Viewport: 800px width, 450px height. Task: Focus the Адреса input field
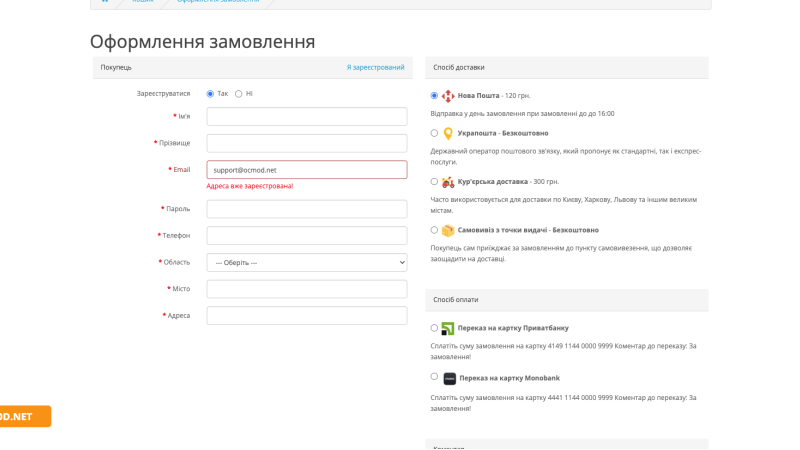point(307,315)
